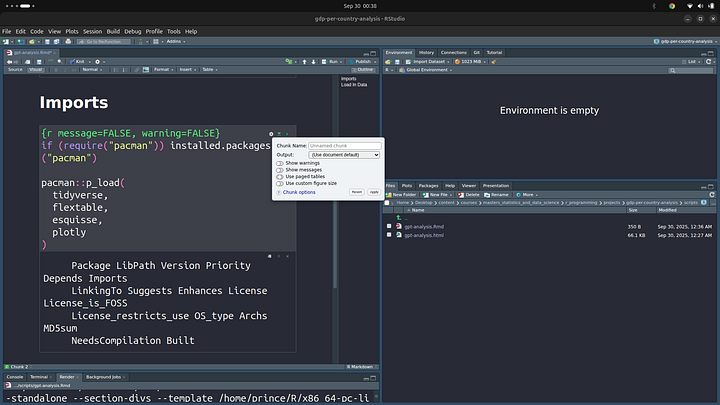Screen dimensions: 720x405
Task: Open the More dropdown in Files pane
Action: coord(527,195)
